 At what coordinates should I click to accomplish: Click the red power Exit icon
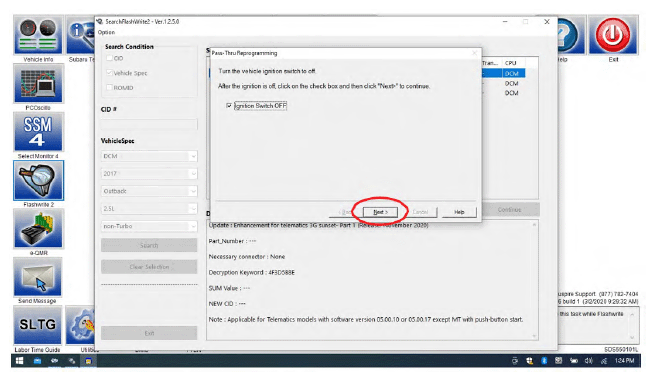pyautogui.click(x=613, y=35)
